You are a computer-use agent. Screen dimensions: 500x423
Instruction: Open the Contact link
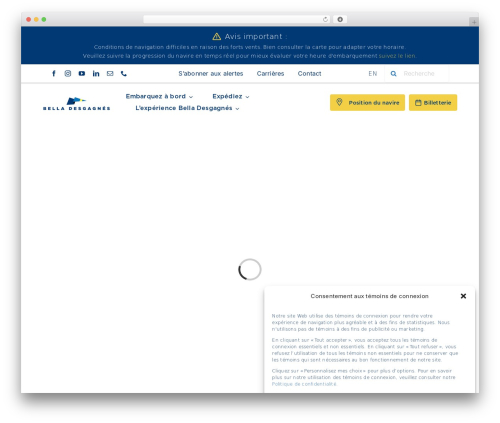[x=309, y=74]
